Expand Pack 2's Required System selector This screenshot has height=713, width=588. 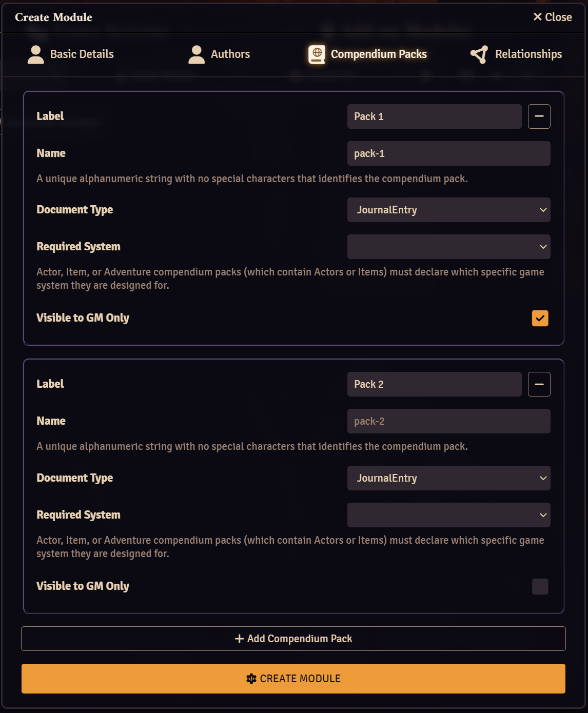448,514
